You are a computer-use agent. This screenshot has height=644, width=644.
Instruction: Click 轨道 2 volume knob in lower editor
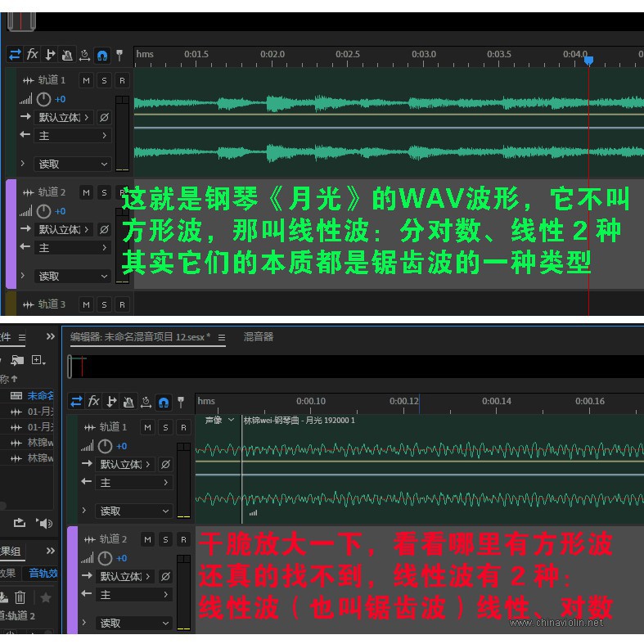[105, 559]
